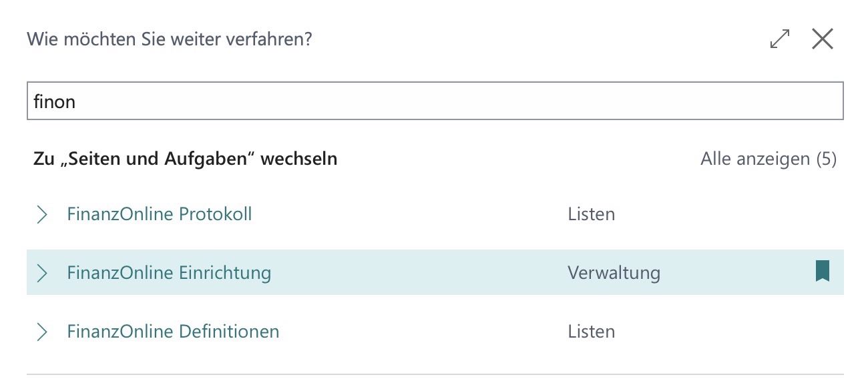Screen dimensions: 868x391
Task: Select the highlighted Einrichtung result row background
Action: [435, 272]
